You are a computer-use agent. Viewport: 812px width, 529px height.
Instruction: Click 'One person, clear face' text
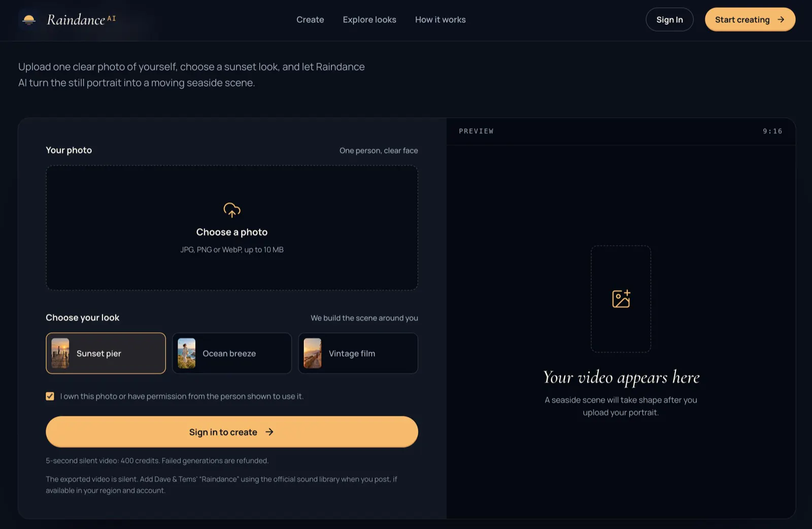click(379, 150)
